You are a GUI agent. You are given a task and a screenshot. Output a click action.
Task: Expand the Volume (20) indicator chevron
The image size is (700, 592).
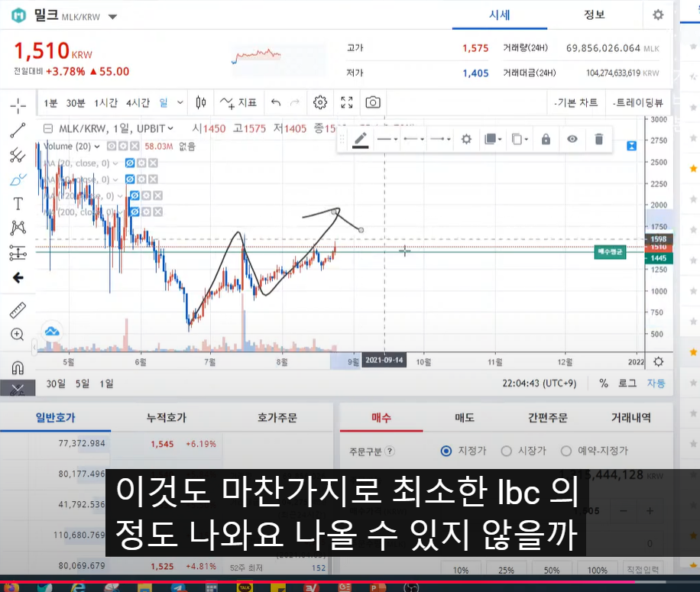point(96,147)
